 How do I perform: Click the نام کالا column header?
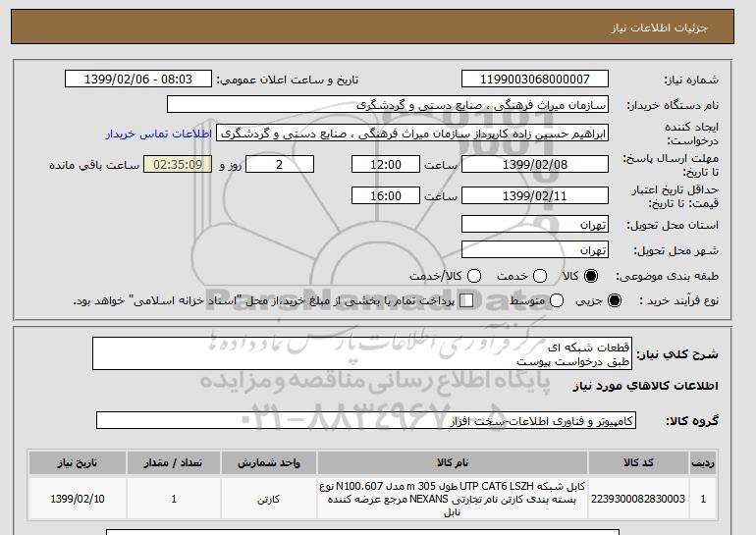(453, 462)
